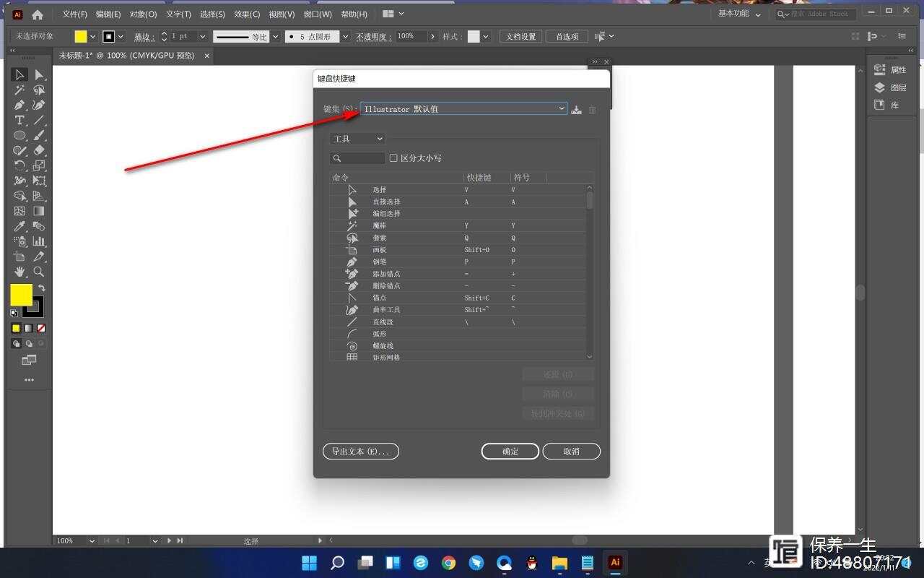Screen dimensions: 924x578
Task: Set paint mode to None
Action: [x=41, y=328]
